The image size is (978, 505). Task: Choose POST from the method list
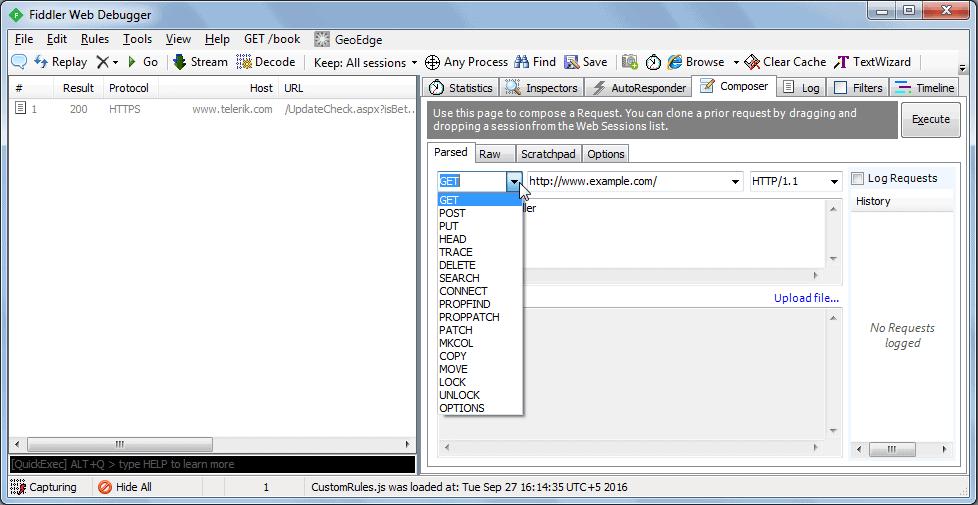[480, 213]
